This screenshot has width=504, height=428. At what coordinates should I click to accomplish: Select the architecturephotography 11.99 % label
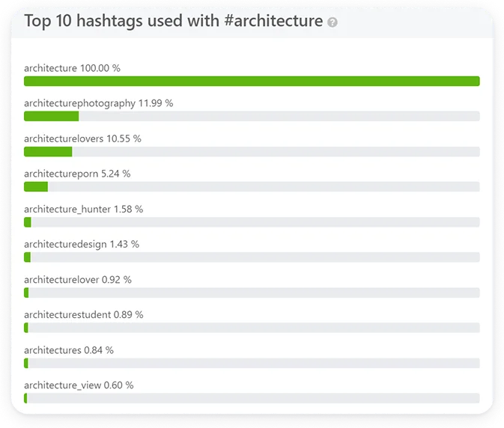click(98, 103)
